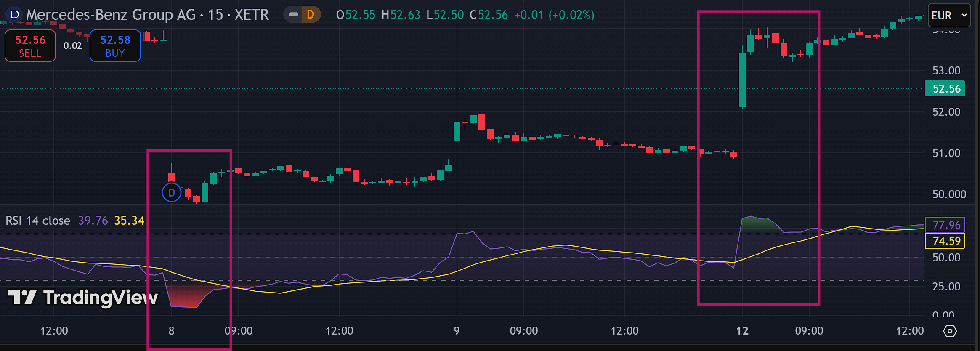Open chart settings hexagon icon

click(950, 331)
